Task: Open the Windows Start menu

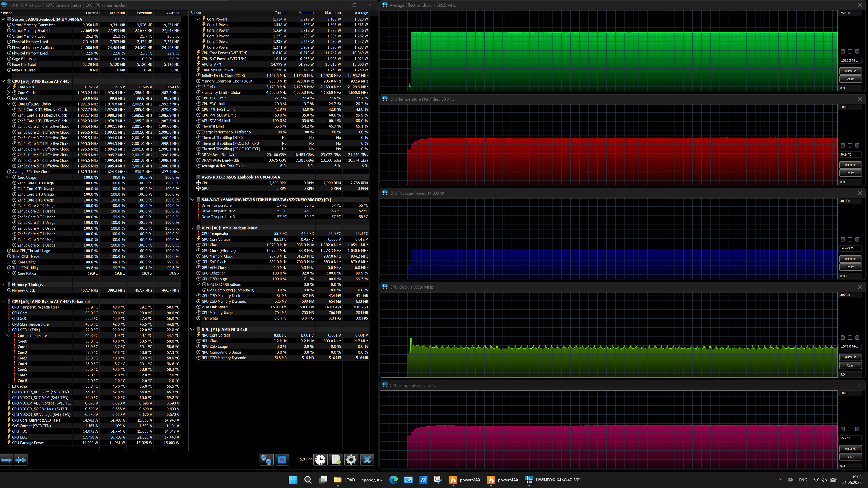Action: click(293, 480)
